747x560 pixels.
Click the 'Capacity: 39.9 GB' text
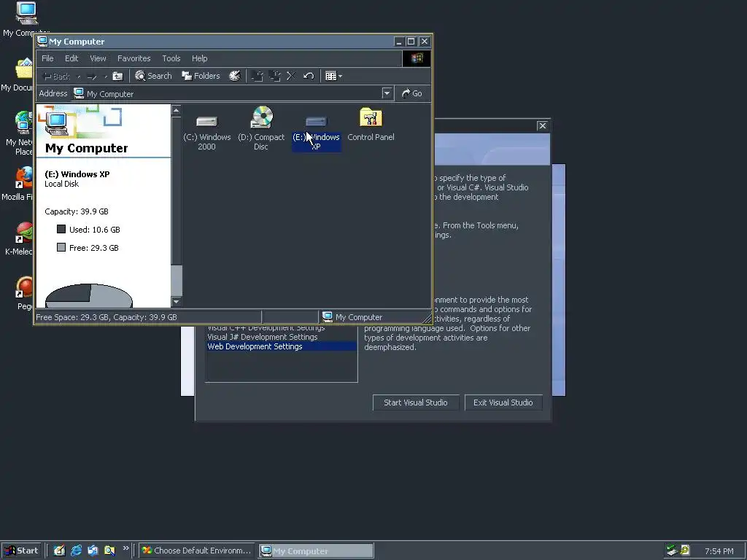click(76, 211)
